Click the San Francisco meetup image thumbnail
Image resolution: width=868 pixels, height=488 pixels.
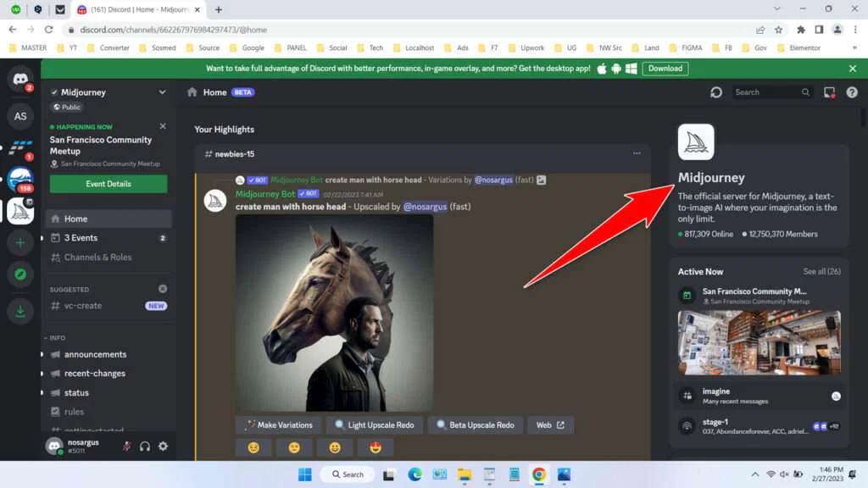759,342
